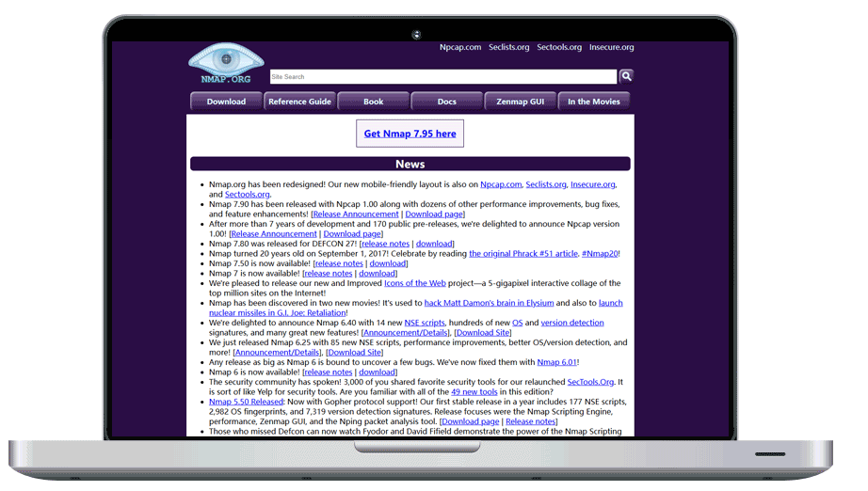The height and width of the screenshot is (491, 868).
Task: Follow the 49 new tools link
Action: click(x=474, y=392)
